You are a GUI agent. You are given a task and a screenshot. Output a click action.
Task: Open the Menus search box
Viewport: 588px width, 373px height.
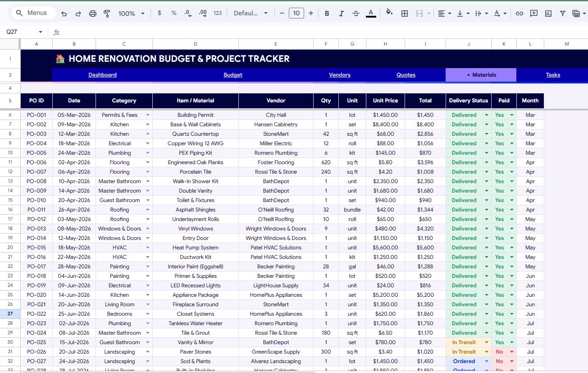tap(33, 13)
